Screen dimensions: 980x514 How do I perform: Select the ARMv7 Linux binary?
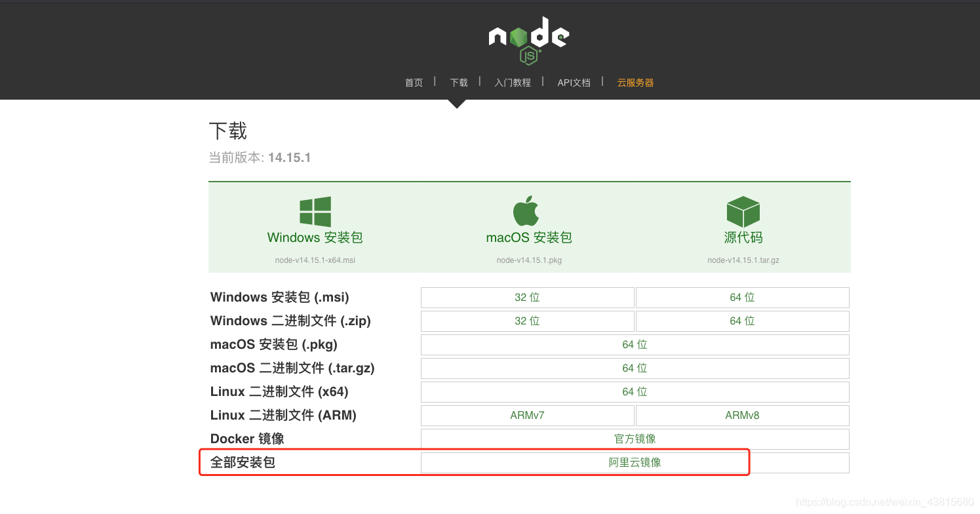click(528, 416)
